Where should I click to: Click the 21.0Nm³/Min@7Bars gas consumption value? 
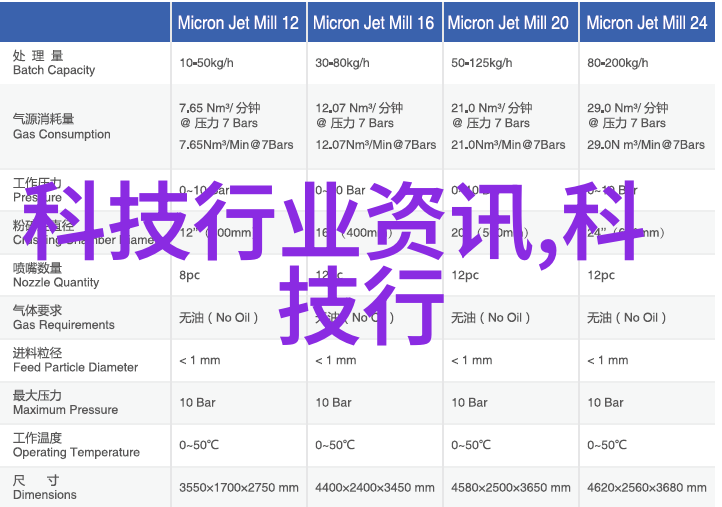508,145
